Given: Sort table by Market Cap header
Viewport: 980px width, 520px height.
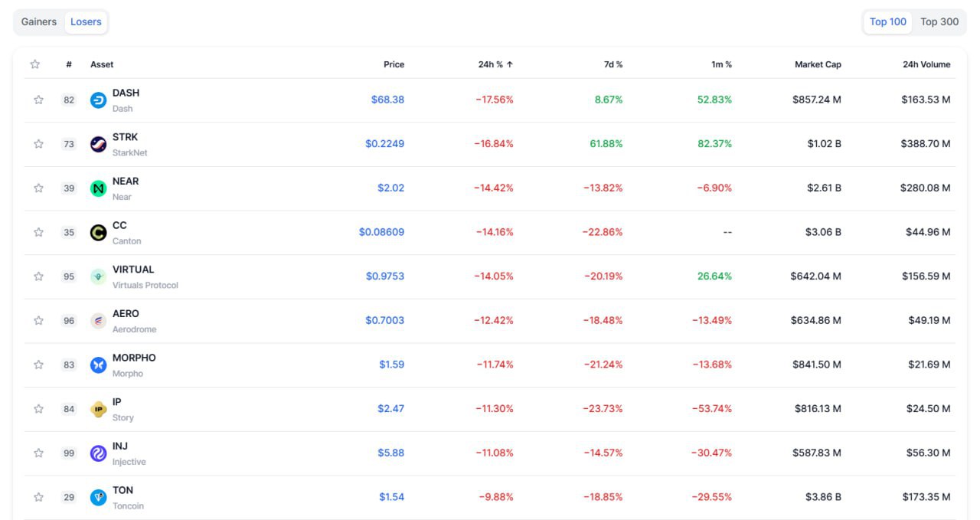Looking at the screenshot, I should point(817,64).
